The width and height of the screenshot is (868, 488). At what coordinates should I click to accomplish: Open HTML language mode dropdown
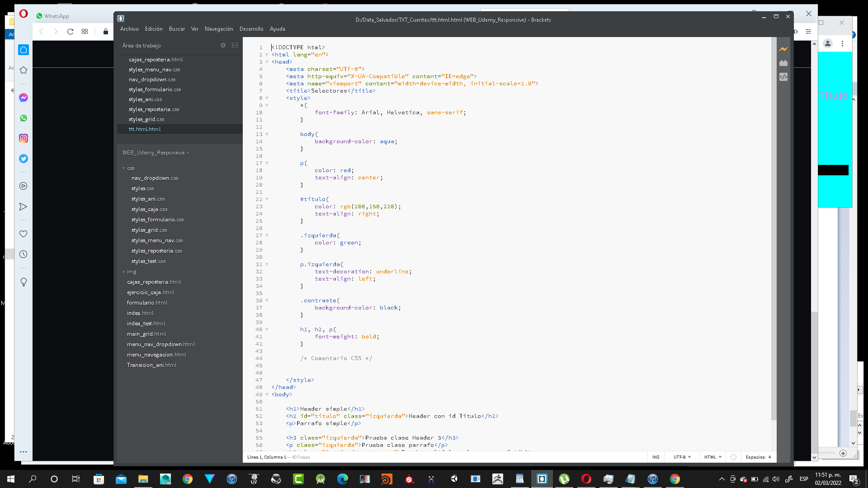coord(713,457)
